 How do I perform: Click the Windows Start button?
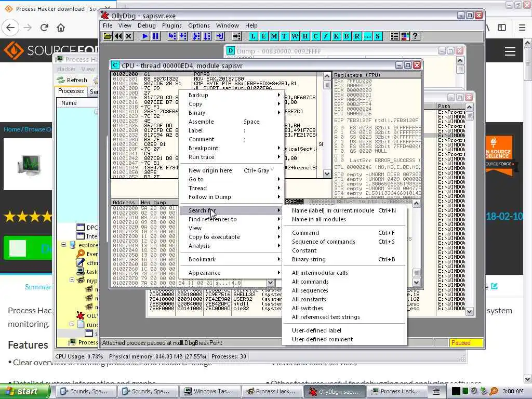click(x=24, y=391)
